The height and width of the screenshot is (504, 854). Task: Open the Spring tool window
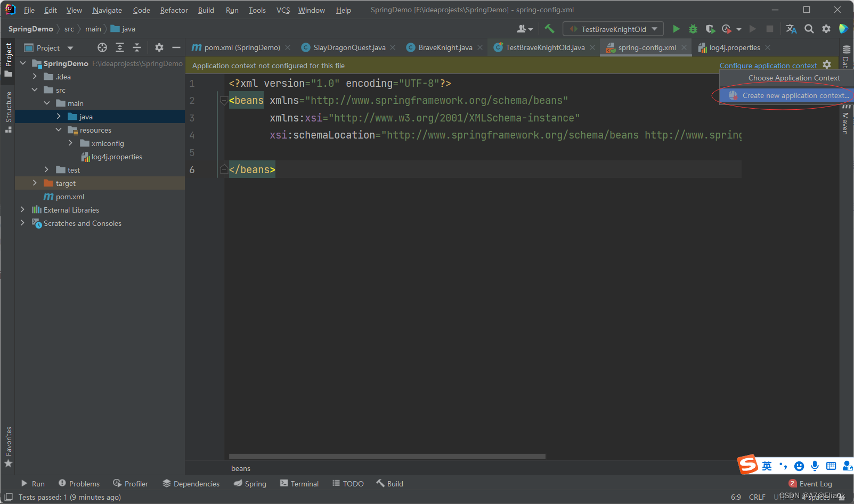[250, 484]
